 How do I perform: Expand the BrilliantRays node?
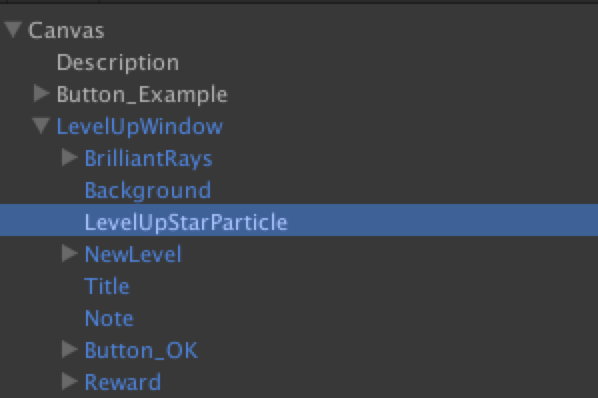(x=70, y=157)
